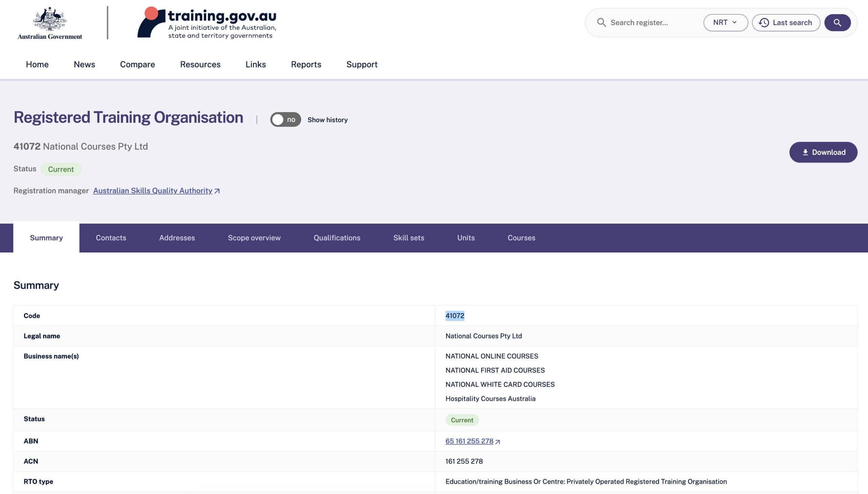Click the Last search button

coord(786,23)
